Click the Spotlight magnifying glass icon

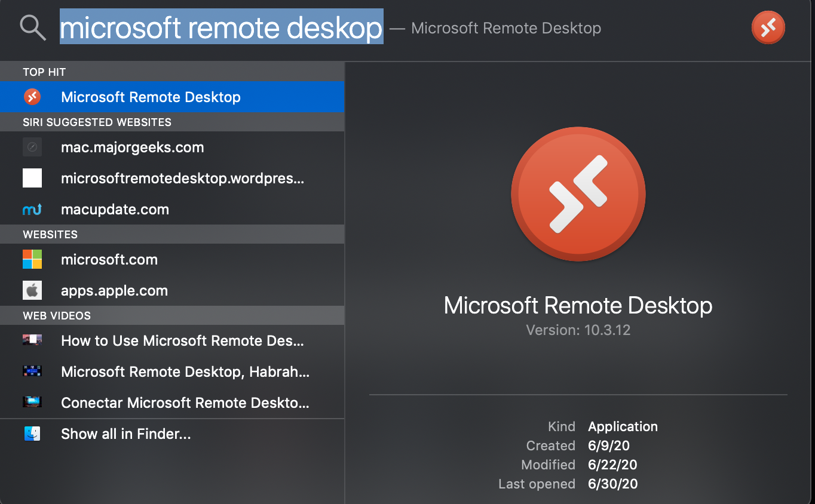(32, 27)
